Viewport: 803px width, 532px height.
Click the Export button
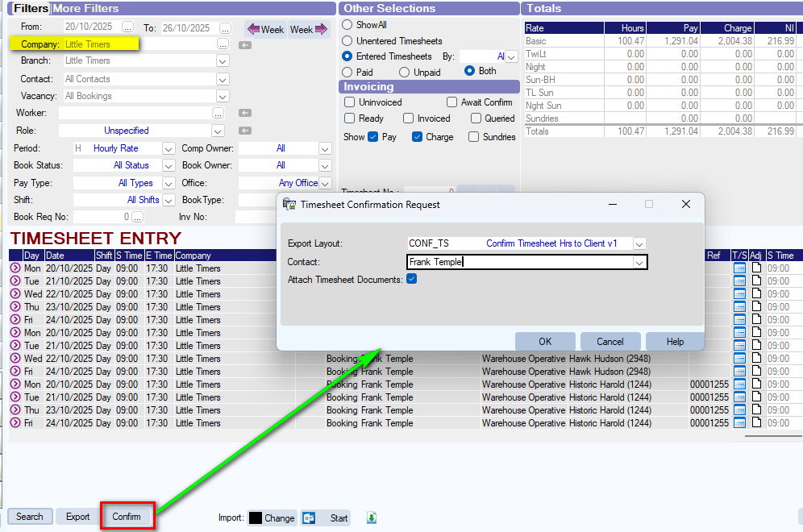pyautogui.click(x=77, y=517)
